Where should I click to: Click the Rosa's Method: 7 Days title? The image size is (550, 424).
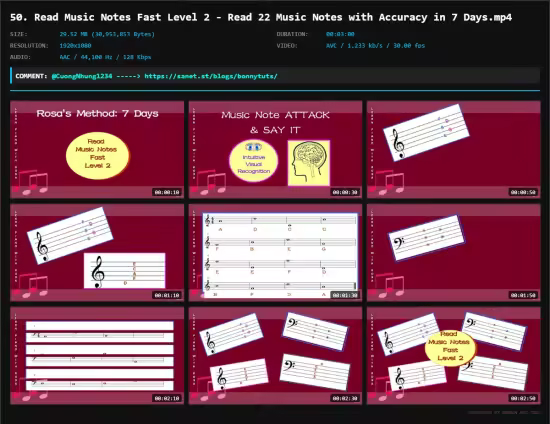(x=98, y=113)
